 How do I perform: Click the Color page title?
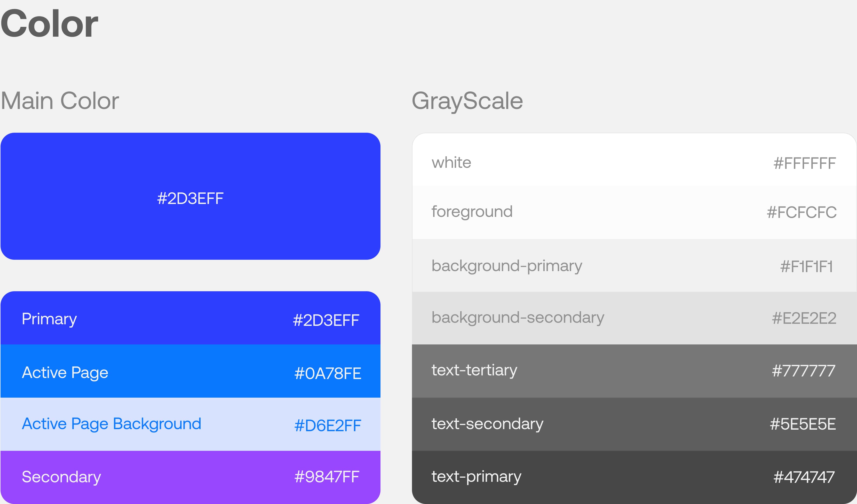[49, 24]
